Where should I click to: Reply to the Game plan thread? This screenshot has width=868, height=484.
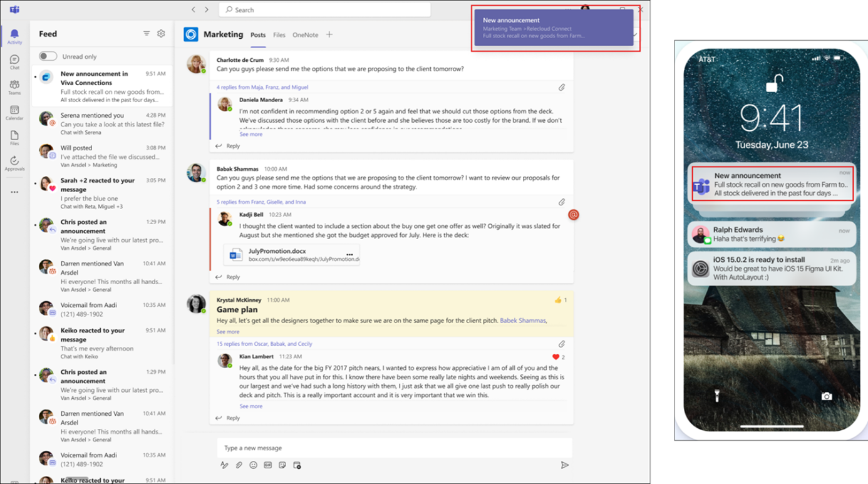tap(228, 418)
